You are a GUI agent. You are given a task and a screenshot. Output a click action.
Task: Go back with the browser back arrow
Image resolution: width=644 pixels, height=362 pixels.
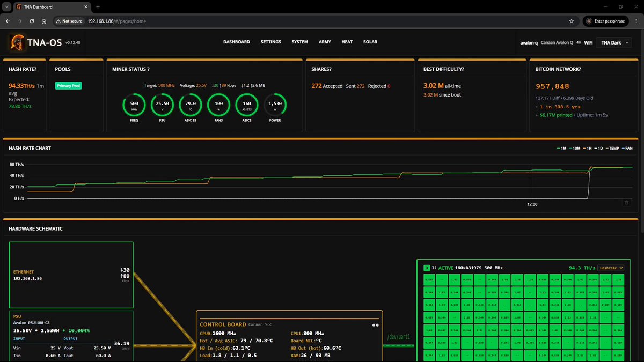click(x=8, y=21)
